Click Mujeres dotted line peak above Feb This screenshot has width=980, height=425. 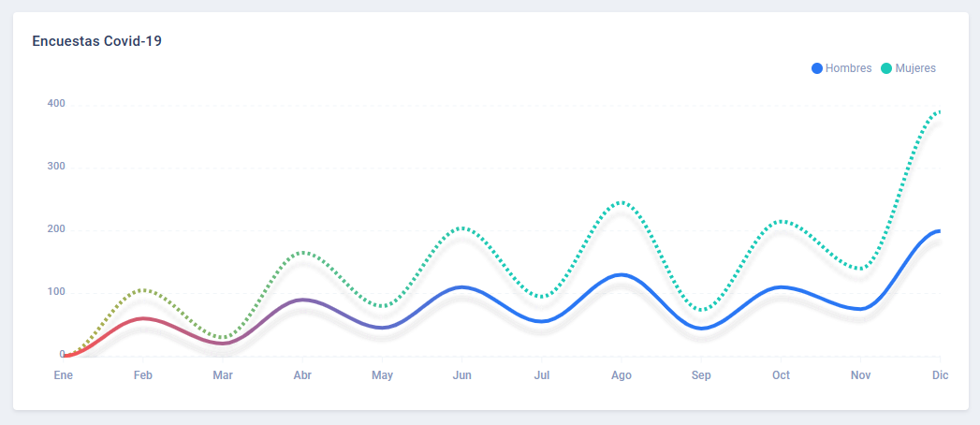(143, 290)
